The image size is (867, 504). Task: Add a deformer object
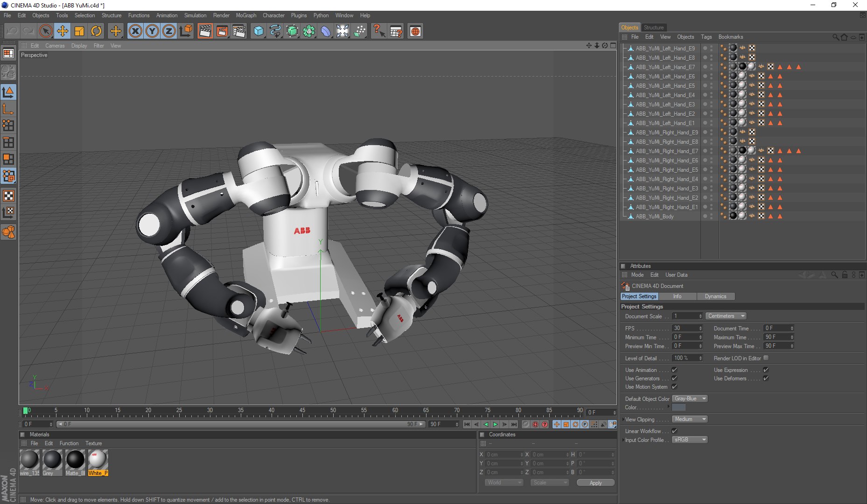(326, 31)
